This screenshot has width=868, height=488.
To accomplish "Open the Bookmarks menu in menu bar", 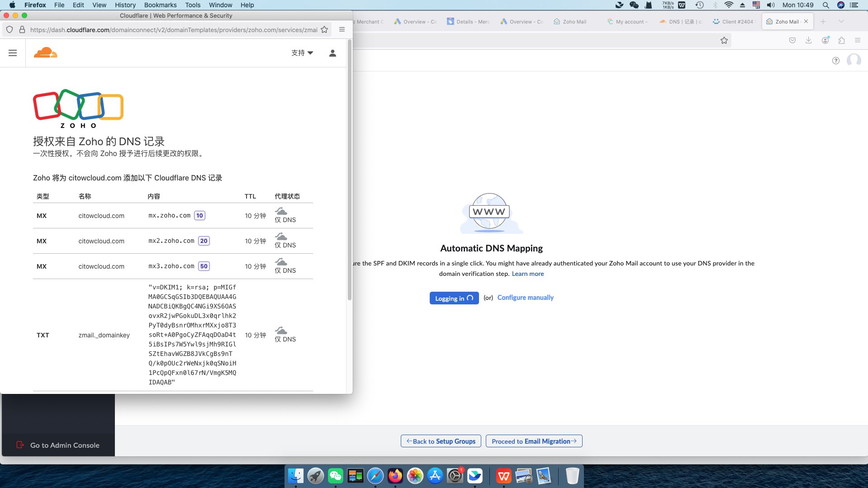I will tap(160, 5).
